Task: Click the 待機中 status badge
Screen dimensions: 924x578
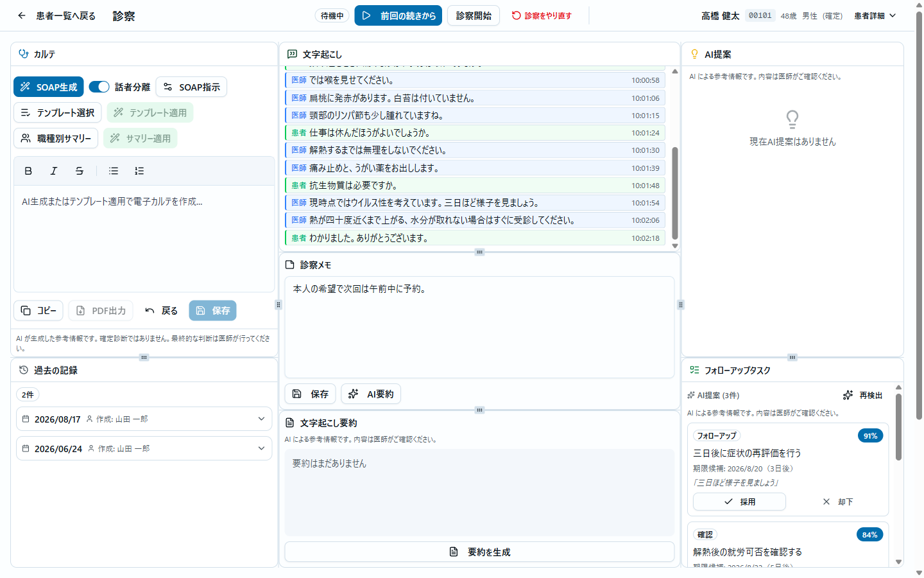Action: [332, 15]
